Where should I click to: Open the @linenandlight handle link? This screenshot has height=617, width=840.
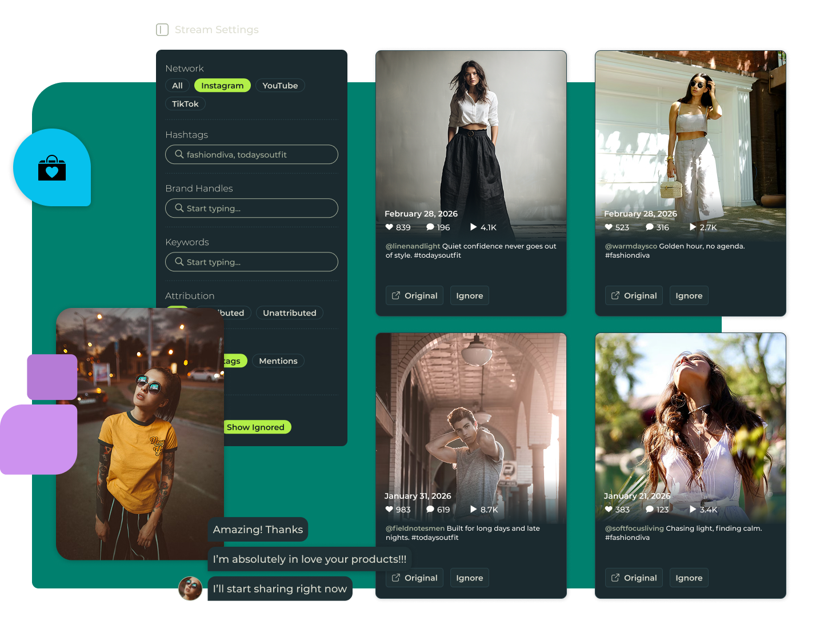pyautogui.click(x=413, y=246)
